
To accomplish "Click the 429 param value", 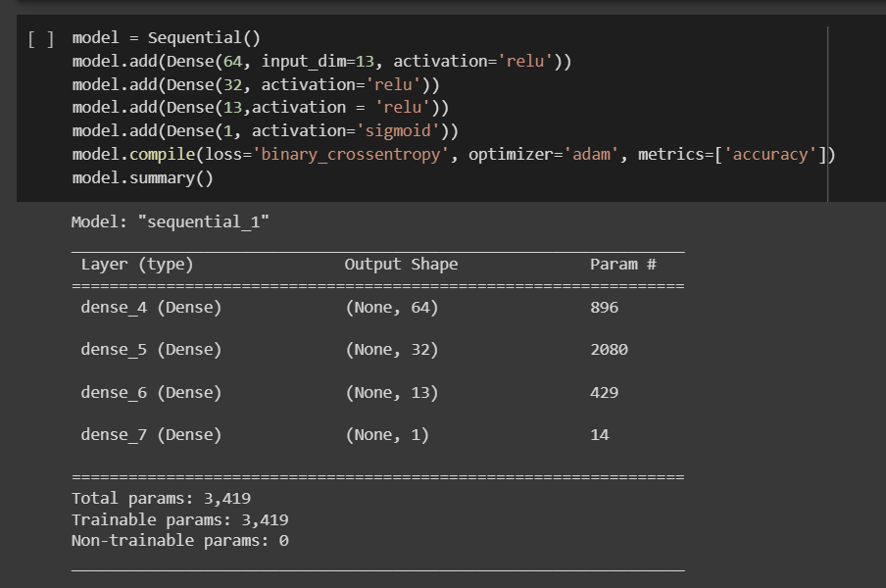I will (604, 393).
